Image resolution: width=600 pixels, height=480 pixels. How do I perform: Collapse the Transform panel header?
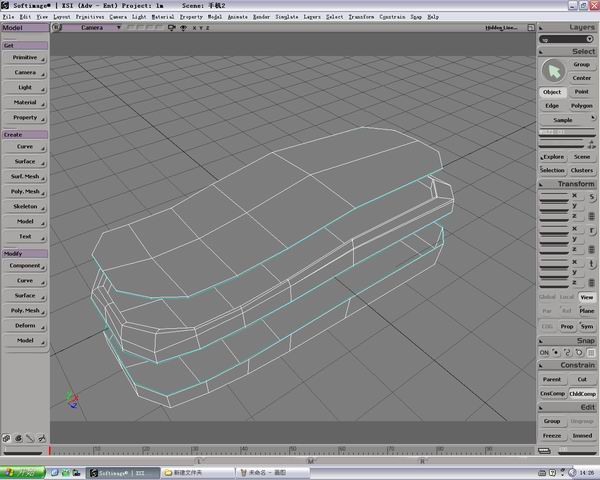coord(568,184)
